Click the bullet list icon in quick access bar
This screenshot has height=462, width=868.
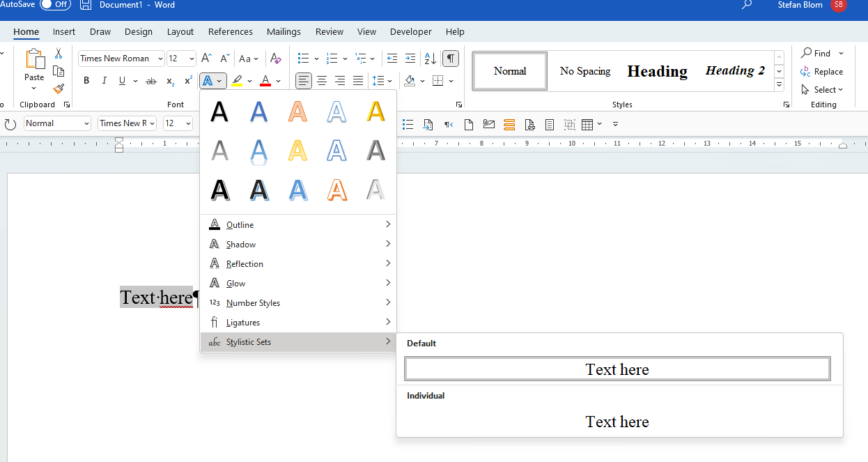(x=408, y=124)
